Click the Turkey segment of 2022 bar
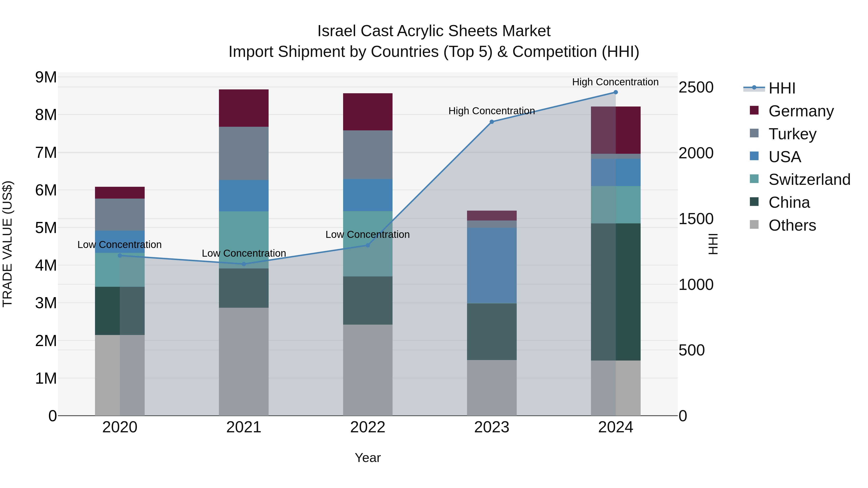 (x=368, y=155)
